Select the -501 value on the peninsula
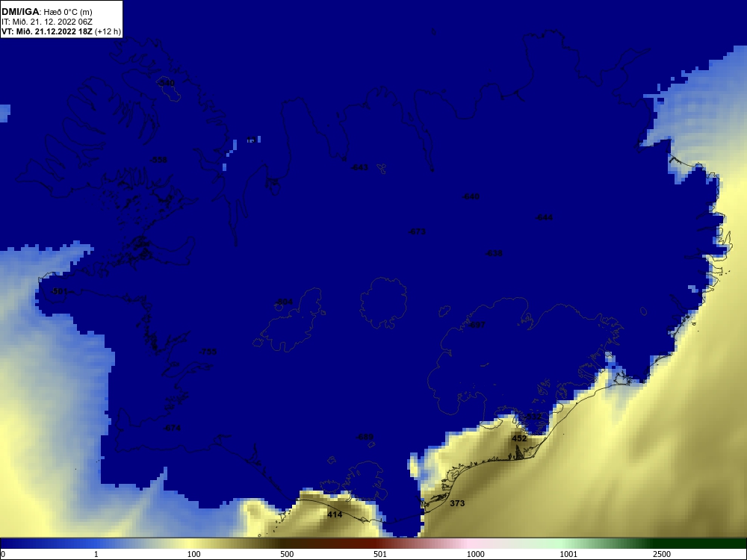The width and height of the screenshot is (747, 560). click(59, 291)
